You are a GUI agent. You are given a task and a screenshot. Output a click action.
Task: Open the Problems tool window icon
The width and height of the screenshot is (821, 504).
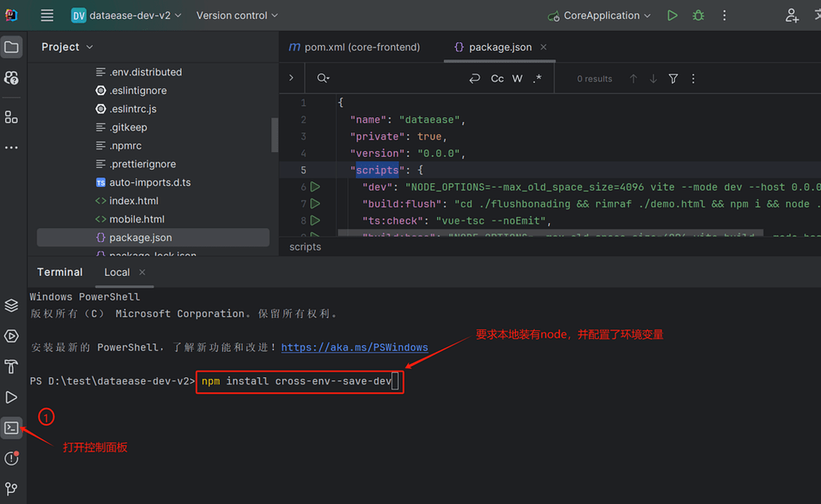(11, 459)
